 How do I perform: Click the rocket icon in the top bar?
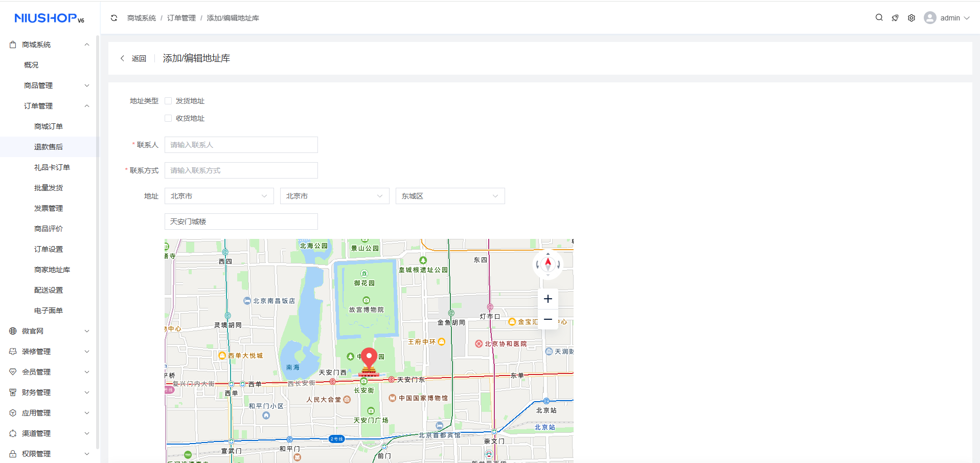[x=895, y=18]
